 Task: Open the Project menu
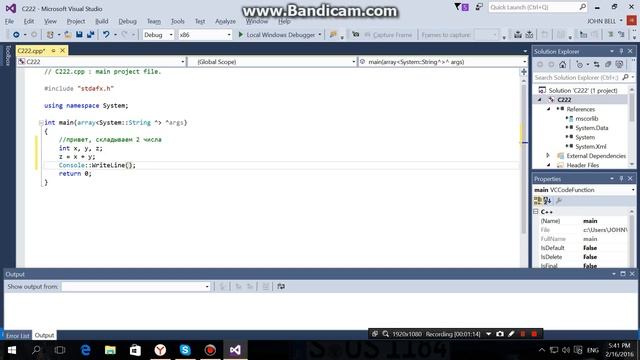tap(76, 21)
